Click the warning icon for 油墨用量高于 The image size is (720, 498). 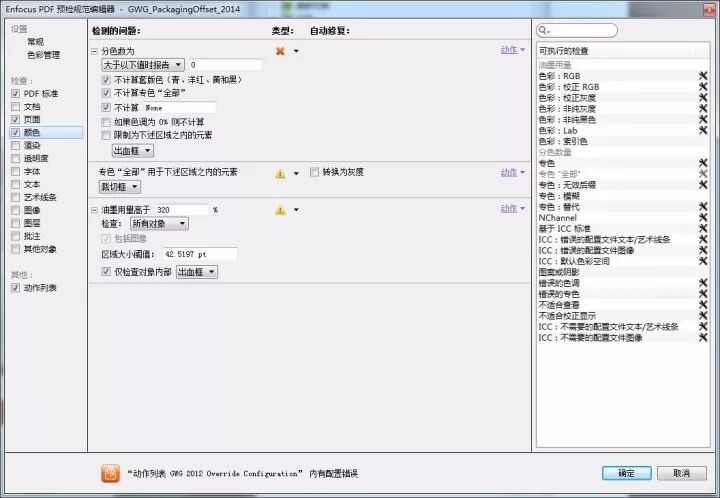point(280,210)
